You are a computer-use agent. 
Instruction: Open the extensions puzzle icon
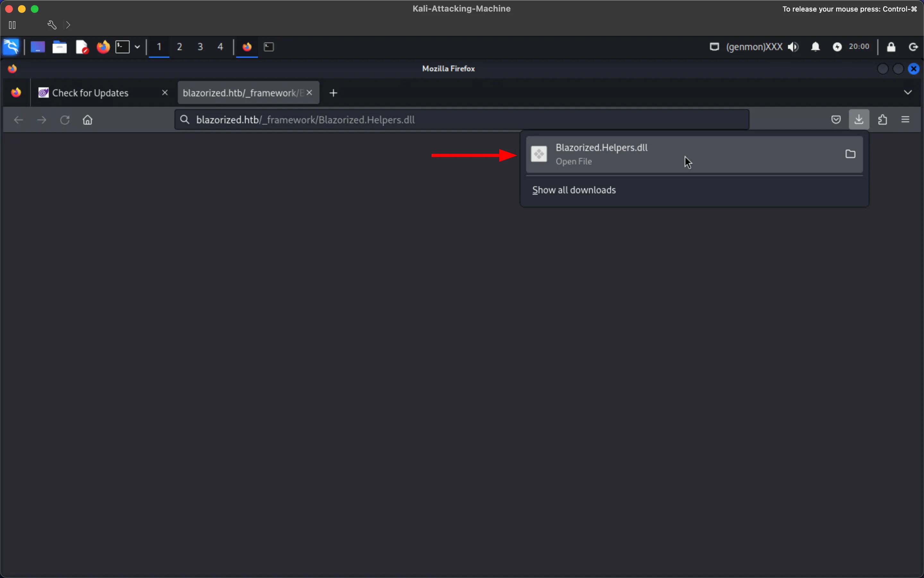[x=882, y=120]
